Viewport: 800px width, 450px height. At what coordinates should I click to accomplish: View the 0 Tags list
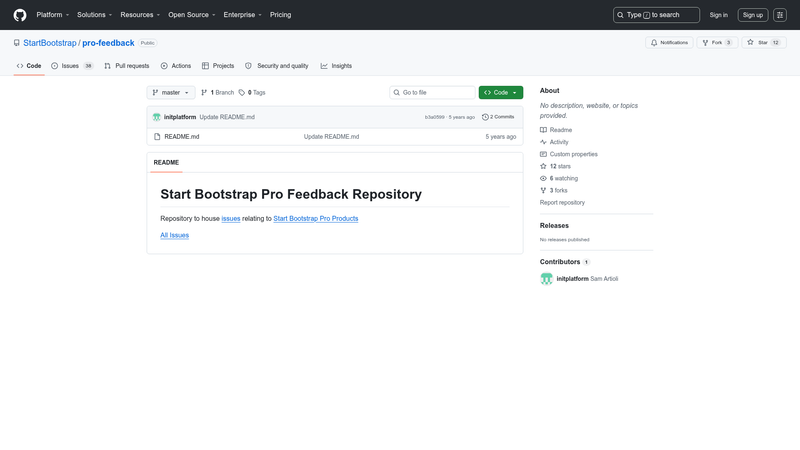click(252, 92)
